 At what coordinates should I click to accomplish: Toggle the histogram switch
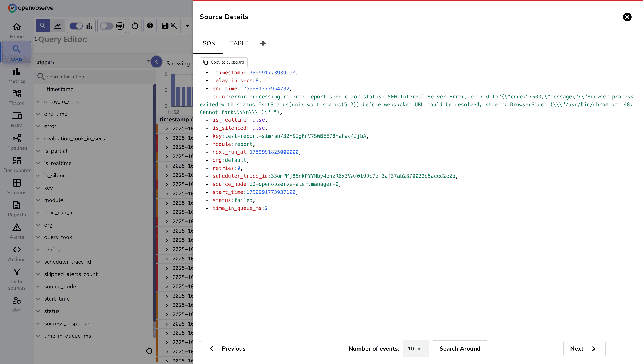(x=76, y=26)
